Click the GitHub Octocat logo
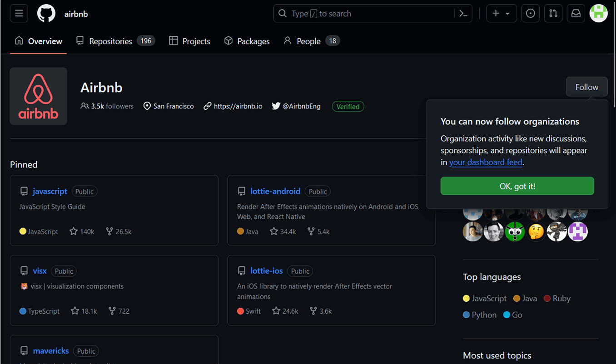The image size is (616, 364). point(46,14)
